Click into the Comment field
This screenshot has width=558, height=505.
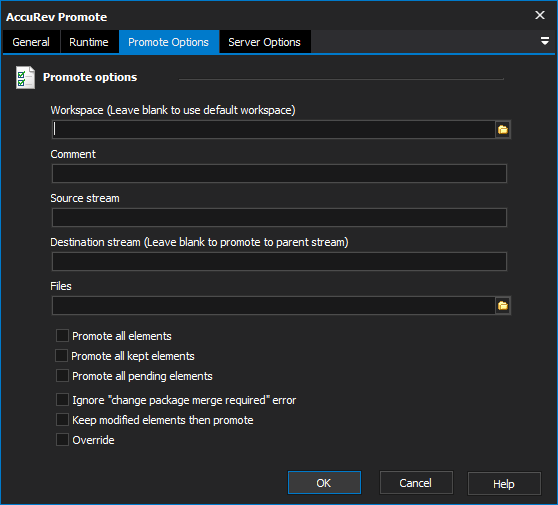[x=279, y=173]
